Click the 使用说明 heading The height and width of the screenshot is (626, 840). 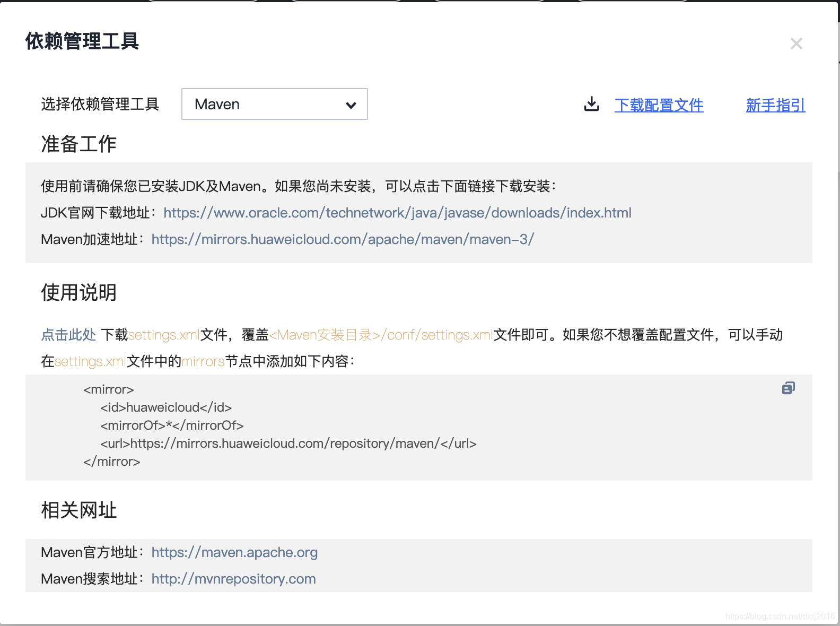tap(79, 292)
